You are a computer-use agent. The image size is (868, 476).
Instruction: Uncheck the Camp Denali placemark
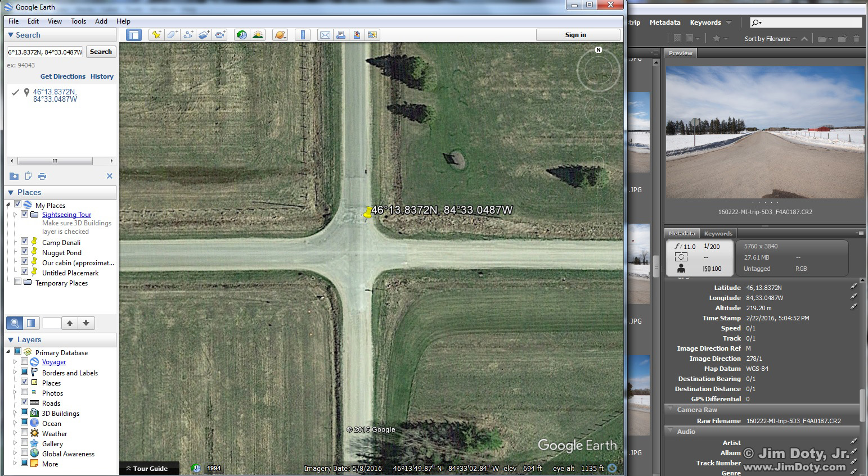(x=25, y=241)
